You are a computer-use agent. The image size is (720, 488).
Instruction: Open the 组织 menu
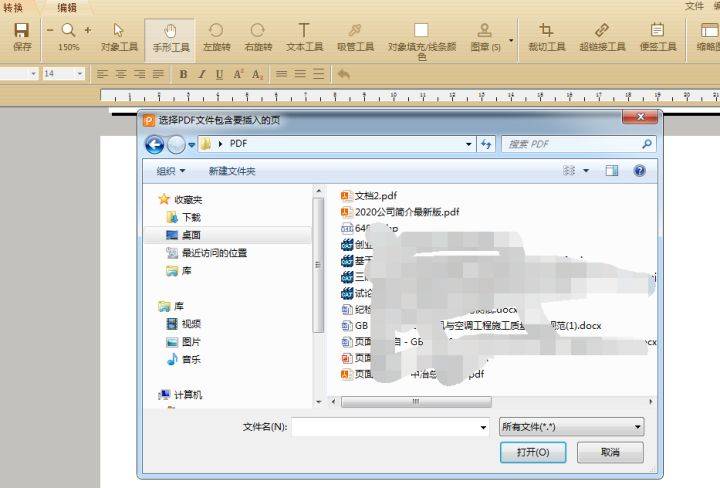click(x=170, y=171)
